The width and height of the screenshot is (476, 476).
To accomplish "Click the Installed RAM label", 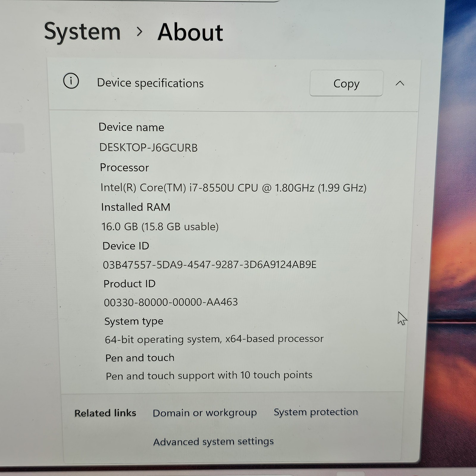I will tap(136, 207).
